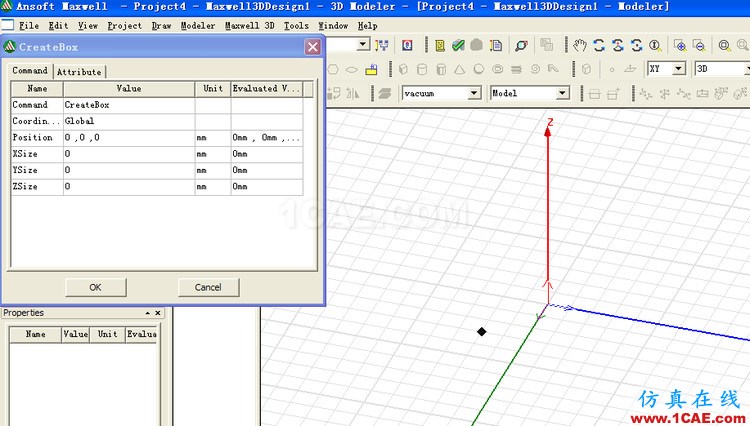Close the CreateBox dialog
750x426 pixels.
click(313, 47)
